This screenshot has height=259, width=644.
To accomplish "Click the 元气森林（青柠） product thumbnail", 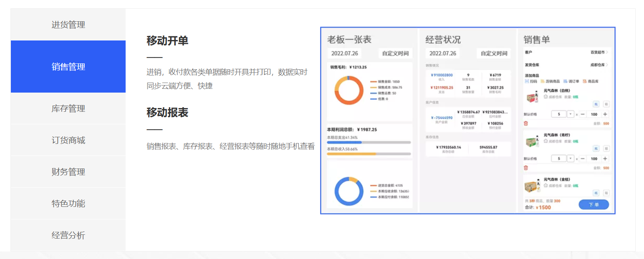I will tap(533, 142).
